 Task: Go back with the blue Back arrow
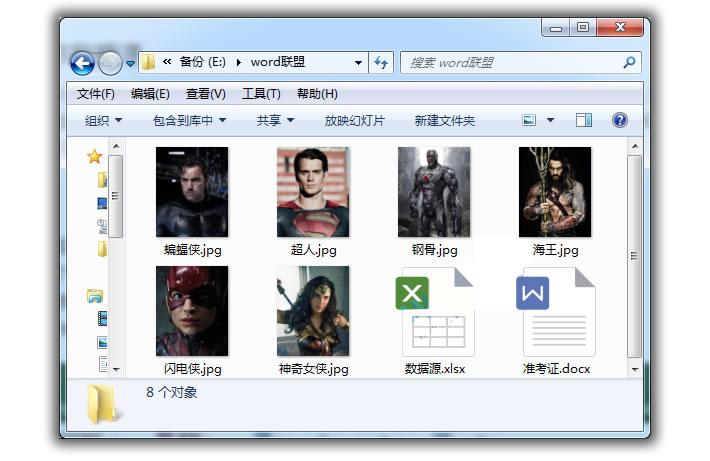click(82, 63)
